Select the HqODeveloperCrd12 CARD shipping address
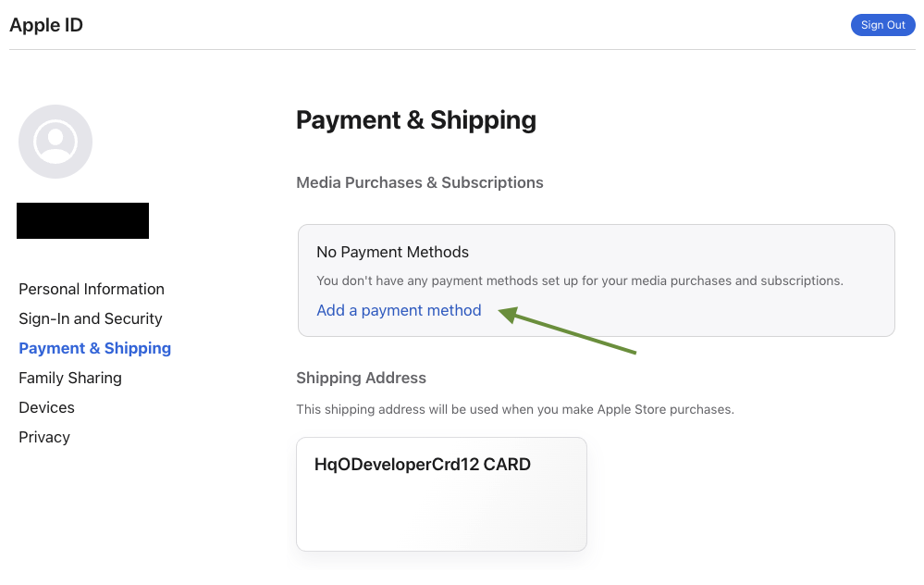Screen dimensions: 924x585 (423, 465)
